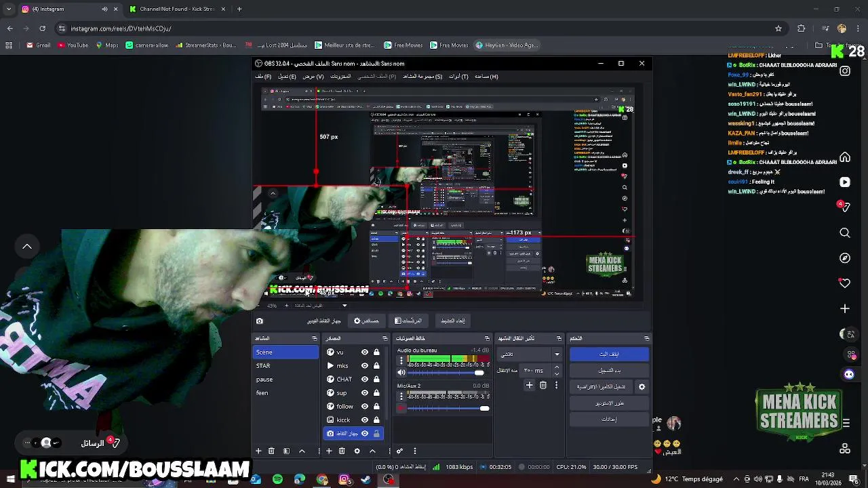The image size is (868, 488).
Task: Delete selected scene with trash icon
Action: coord(271,451)
